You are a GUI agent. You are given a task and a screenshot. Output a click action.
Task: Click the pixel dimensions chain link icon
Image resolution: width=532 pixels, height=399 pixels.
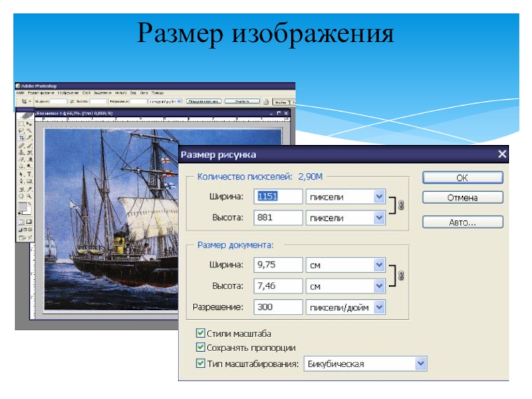point(401,205)
